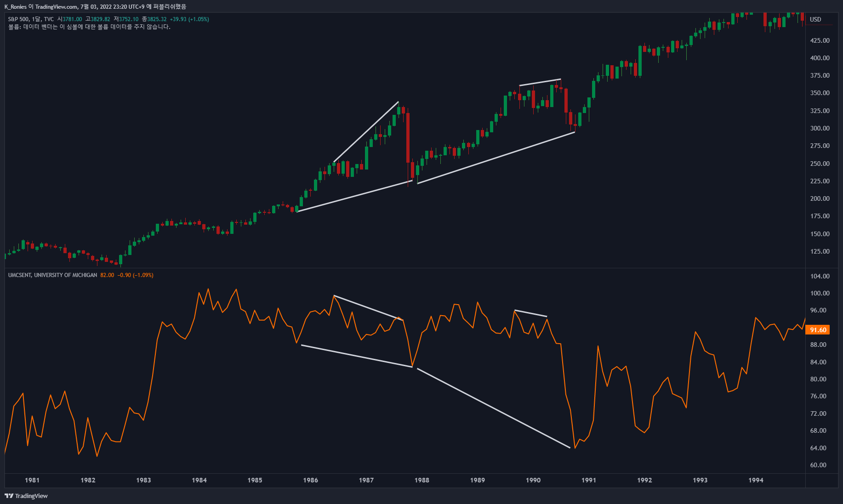This screenshot has width=843, height=504.
Task: Click the 1991 year label on the time axis
Action: (589, 480)
